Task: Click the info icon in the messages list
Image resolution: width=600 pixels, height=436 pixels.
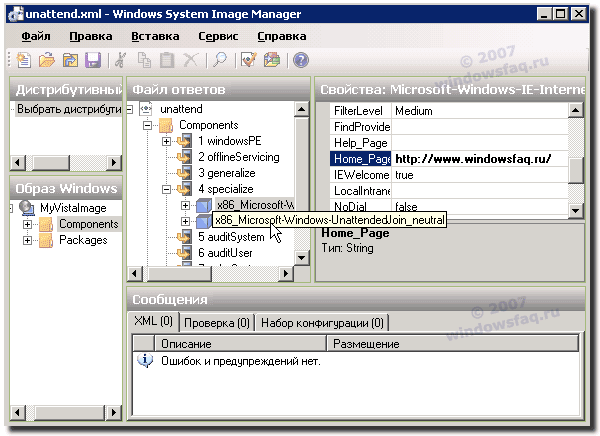Action: [x=145, y=361]
